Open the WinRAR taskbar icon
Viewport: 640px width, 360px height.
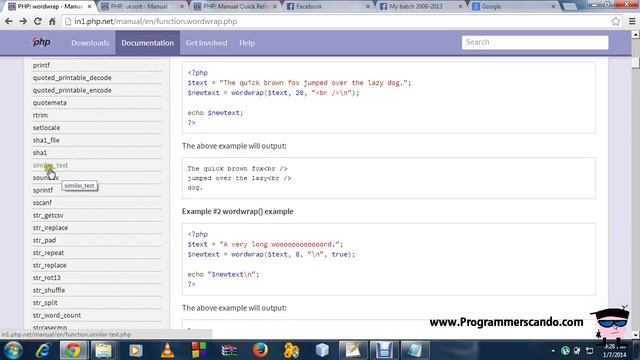click(229, 350)
